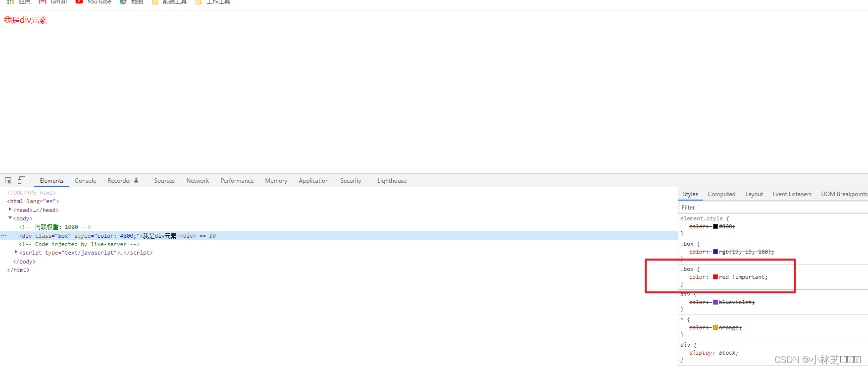Click the rgb(19, 19, 180) value text
Image resolution: width=868 pixels, height=369 pixels.
point(746,252)
